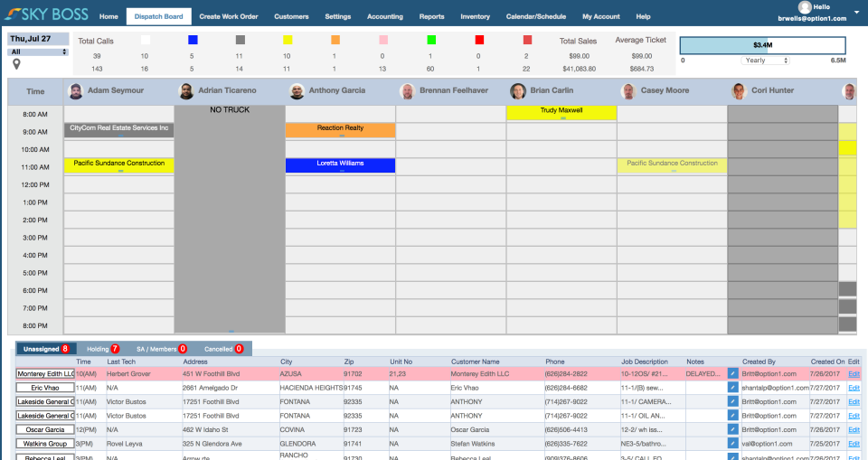Select the blue status color swatch

193,40
